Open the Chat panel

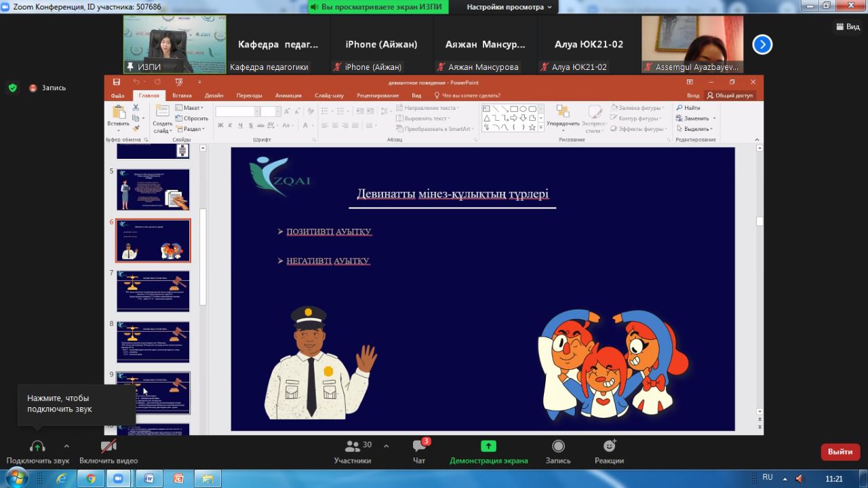click(419, 451)
